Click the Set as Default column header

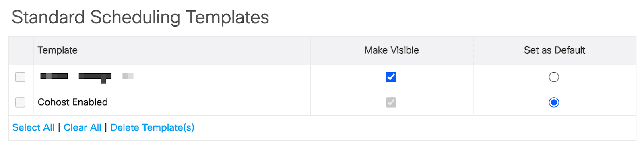coord(555,50)
